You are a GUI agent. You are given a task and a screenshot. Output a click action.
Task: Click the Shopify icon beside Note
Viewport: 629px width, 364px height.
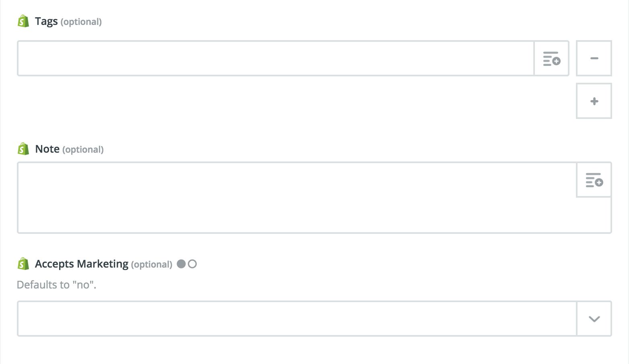click(x=23, y=149)
